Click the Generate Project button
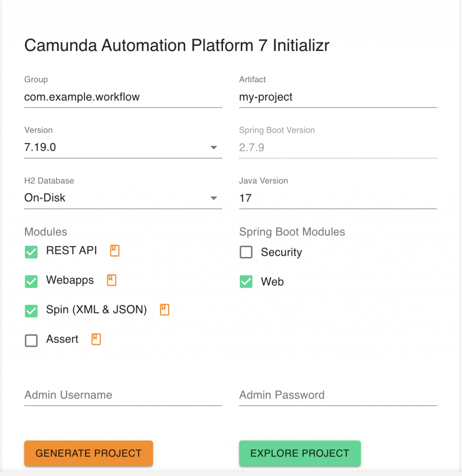Viewport: 462px width, 476px height. (88, 453)
